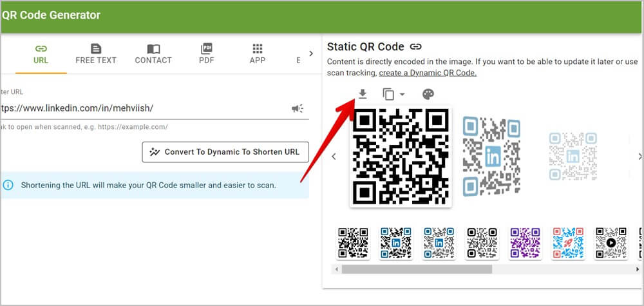Switch to the FREE TEXT tab

click(96, 55)
